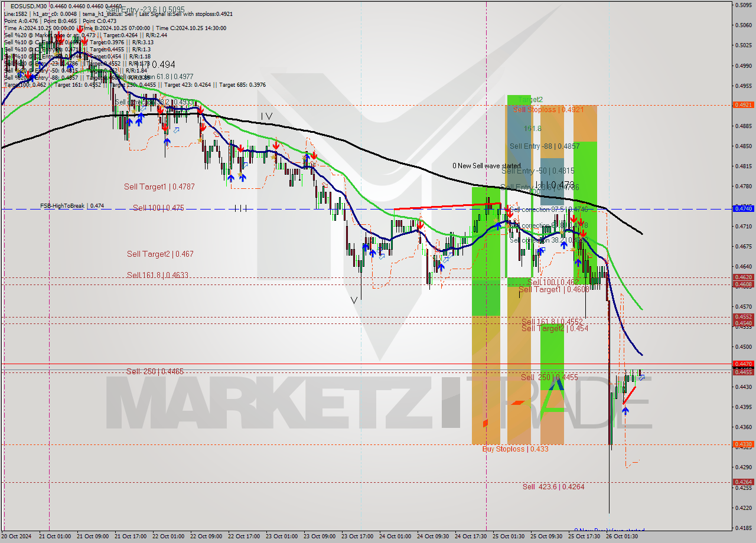Image resolution: width=756 pixels, height=543 pixels.
Task: Select the red 0.4552 price axis tag
Action: (743, 316)
